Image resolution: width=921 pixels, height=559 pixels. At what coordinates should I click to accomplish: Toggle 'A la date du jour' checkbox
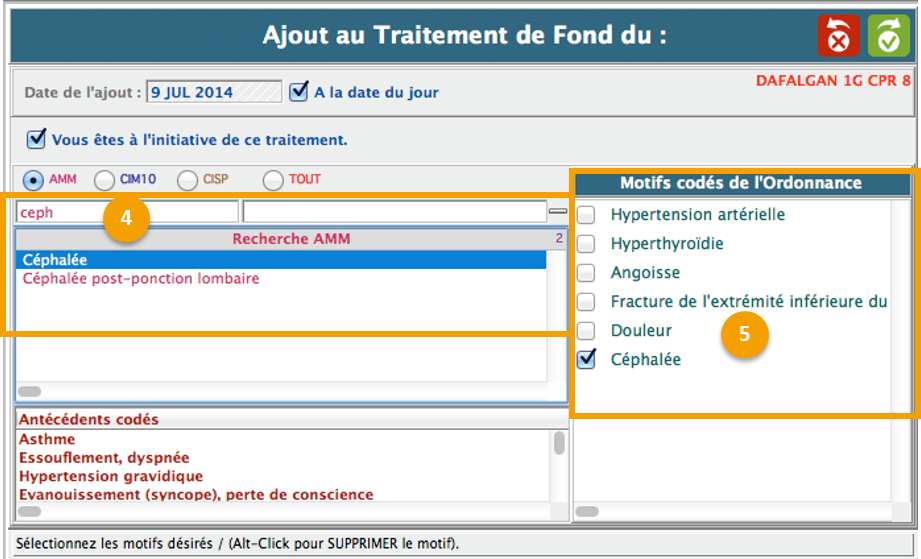(298, 92)
